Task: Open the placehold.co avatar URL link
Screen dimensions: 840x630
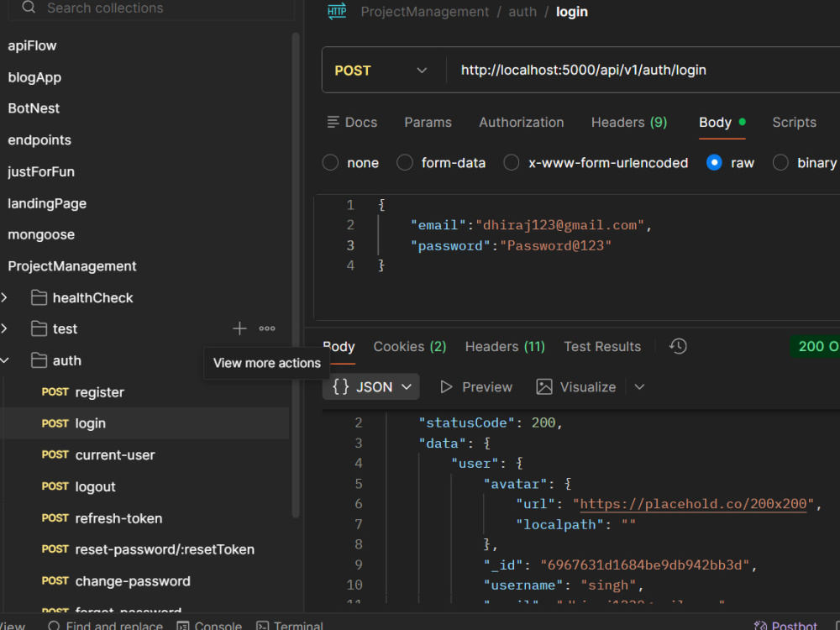Action: coord(693,504)
